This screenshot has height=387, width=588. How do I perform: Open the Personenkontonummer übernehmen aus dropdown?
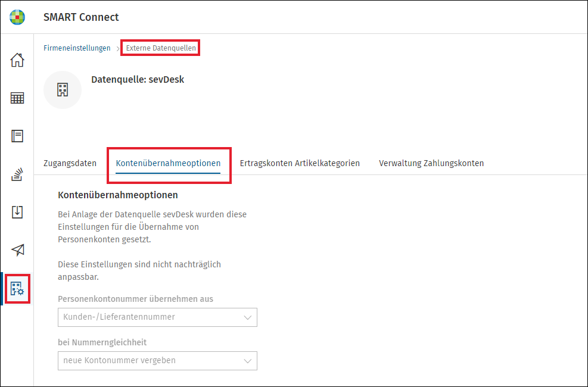click(157, 317)
